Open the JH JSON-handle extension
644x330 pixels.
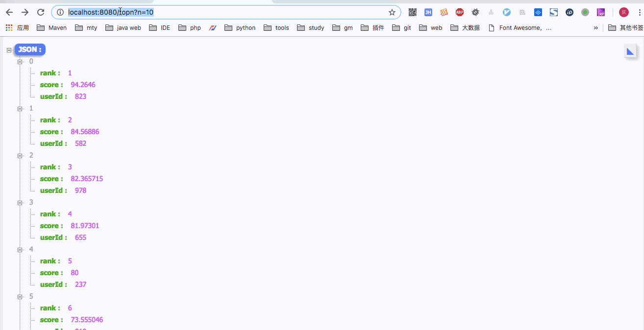pyautogui.click(x=428, y=12)
